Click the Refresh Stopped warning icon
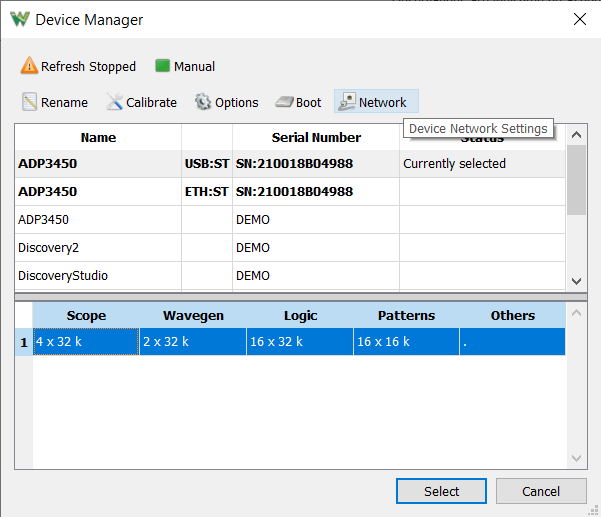Image resolution: width=601 pixels, height=517 pixels. 29,65
